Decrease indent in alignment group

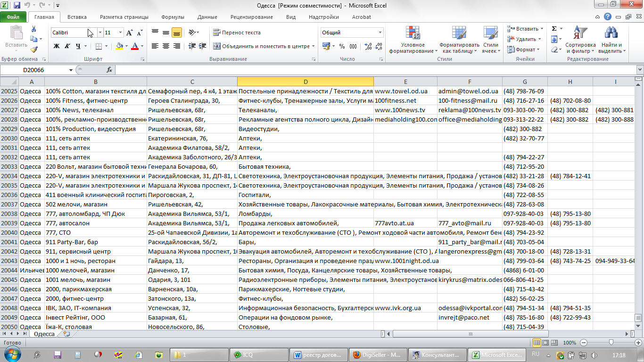point(191,46)
